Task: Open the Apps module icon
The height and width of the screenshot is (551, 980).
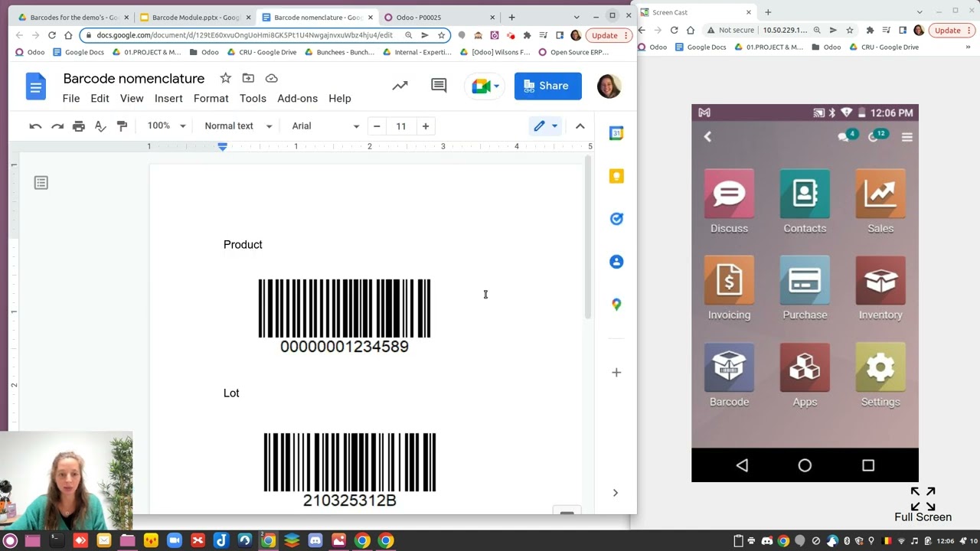Action: pos(805,368)
